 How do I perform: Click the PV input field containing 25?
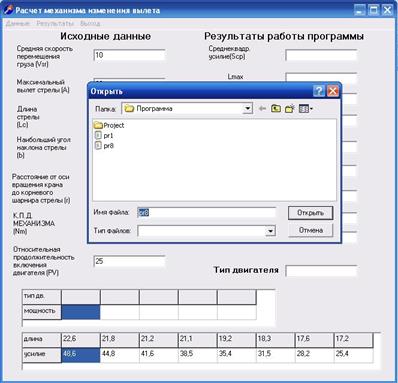129,261
